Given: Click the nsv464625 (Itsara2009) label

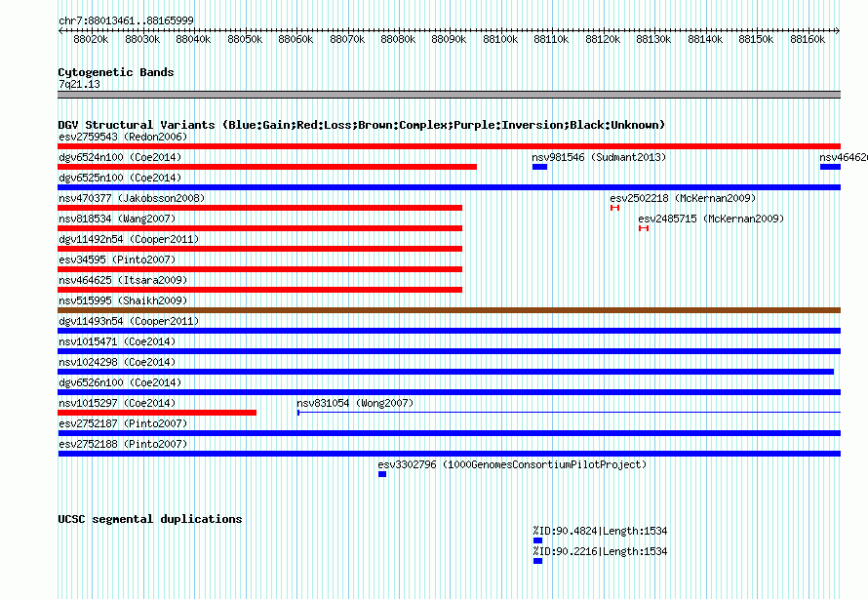Looking at the screenshot, I should (x=123, y=280).
